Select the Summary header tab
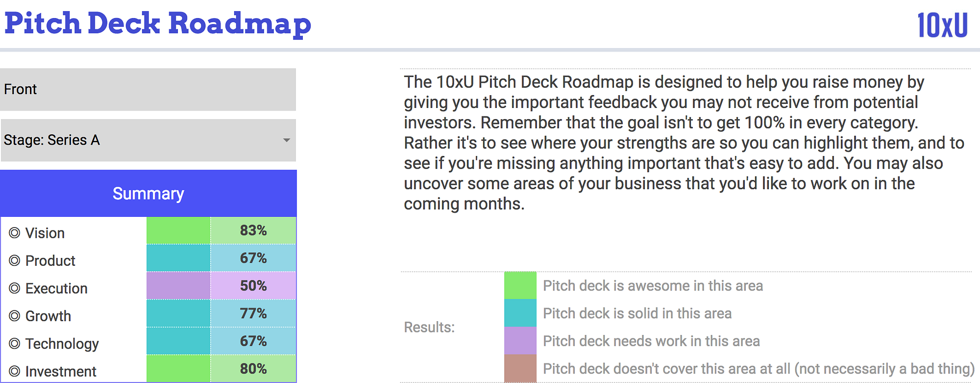980x383 pixels. tap(148, 194)
